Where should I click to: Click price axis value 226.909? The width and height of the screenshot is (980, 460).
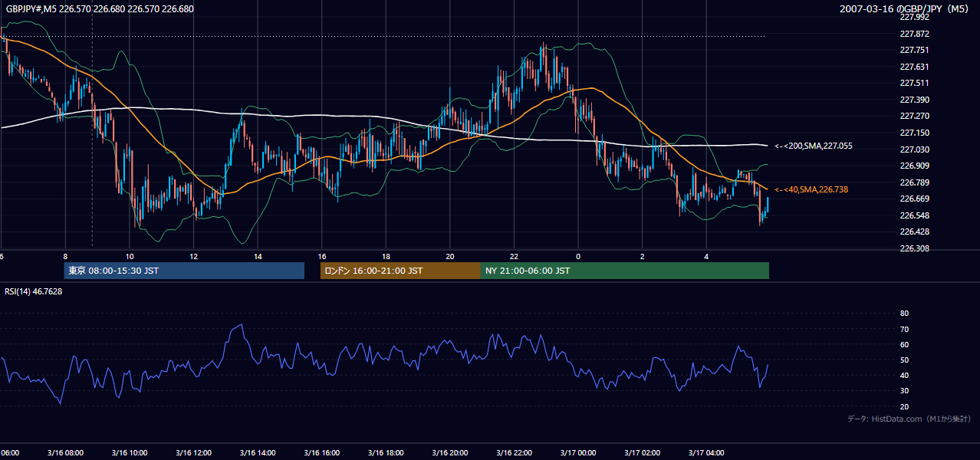click(914, 166)
